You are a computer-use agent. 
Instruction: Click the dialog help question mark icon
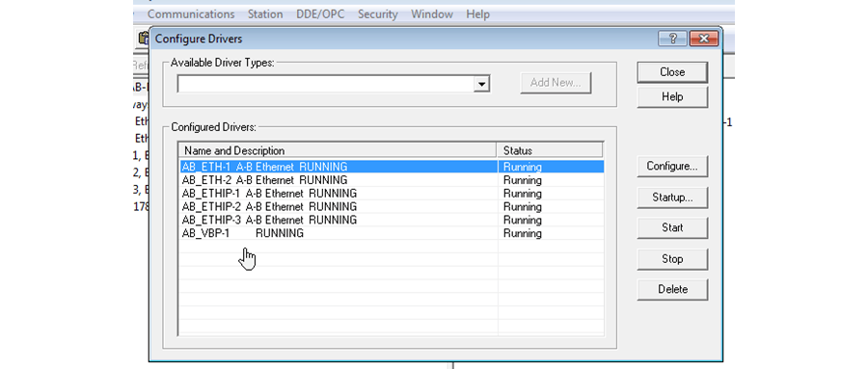click(672, 39)
